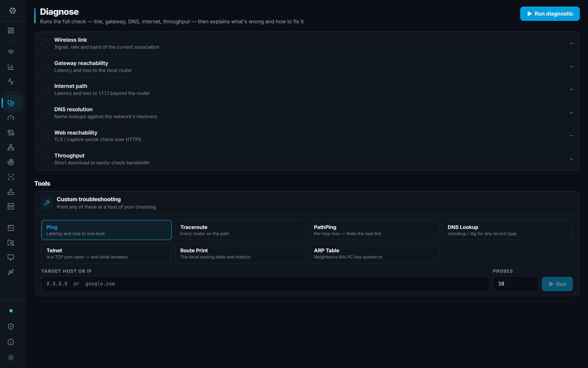This screenshot has height=368, width=588.
Task: Open the monitor icon in sidebar
Action: tap(11, 257)
